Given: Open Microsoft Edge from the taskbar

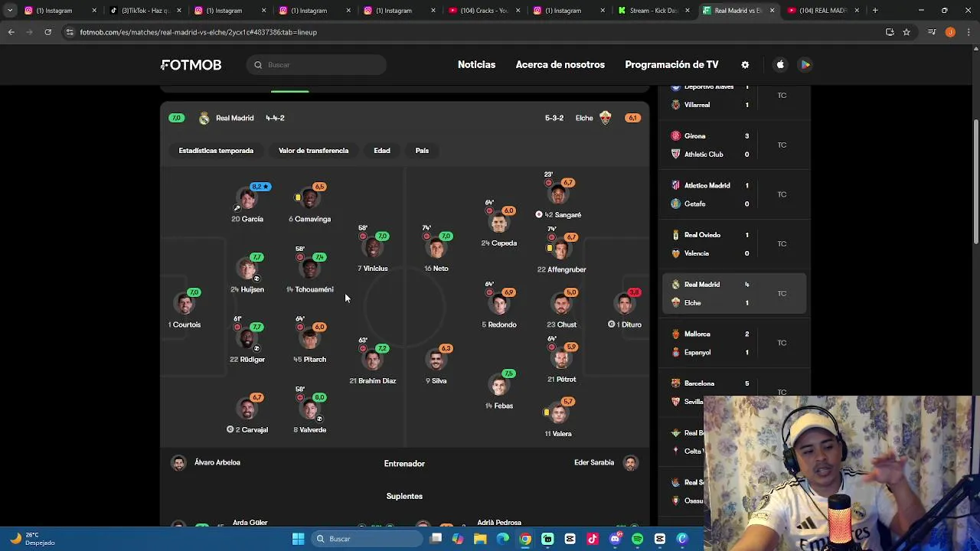Looking at the screenshot, I should [x=502, y=539].
